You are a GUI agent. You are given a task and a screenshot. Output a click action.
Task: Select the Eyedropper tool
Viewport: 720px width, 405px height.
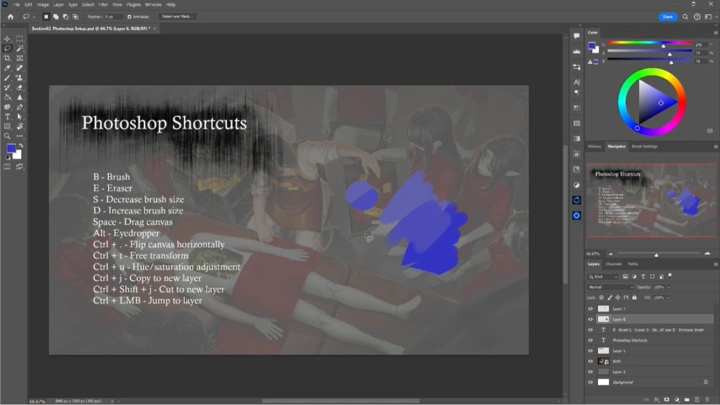click(x=7, y=68)
